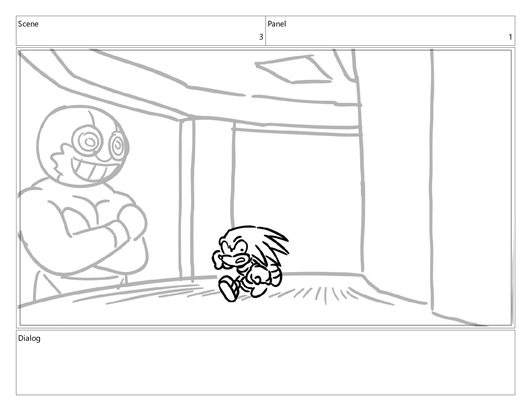The height and width of the screenshot is (411, 532).
Task: Click the 'Scene' label text
Action: [x=28, y=24]
